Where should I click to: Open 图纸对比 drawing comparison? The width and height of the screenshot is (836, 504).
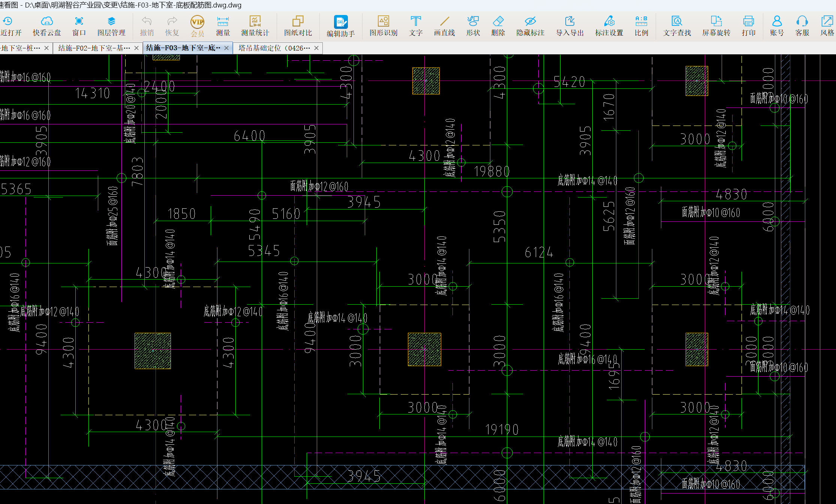[298, 26]
